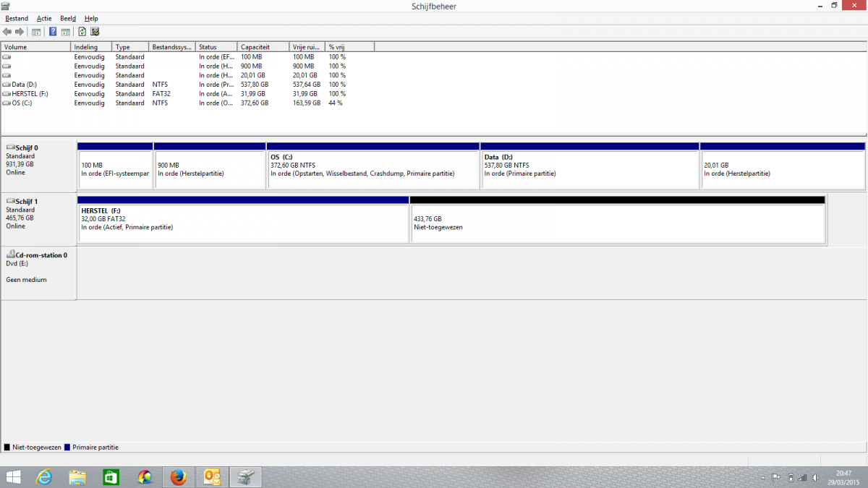Select the Schijf 0 disk header panel
Viewport: 868px width, 488px height.
38,166
